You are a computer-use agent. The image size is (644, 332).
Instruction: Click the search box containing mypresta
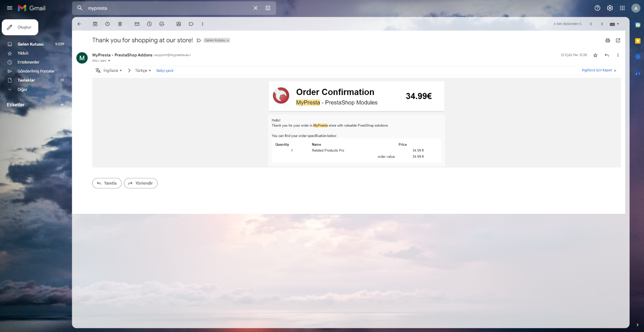168,8
